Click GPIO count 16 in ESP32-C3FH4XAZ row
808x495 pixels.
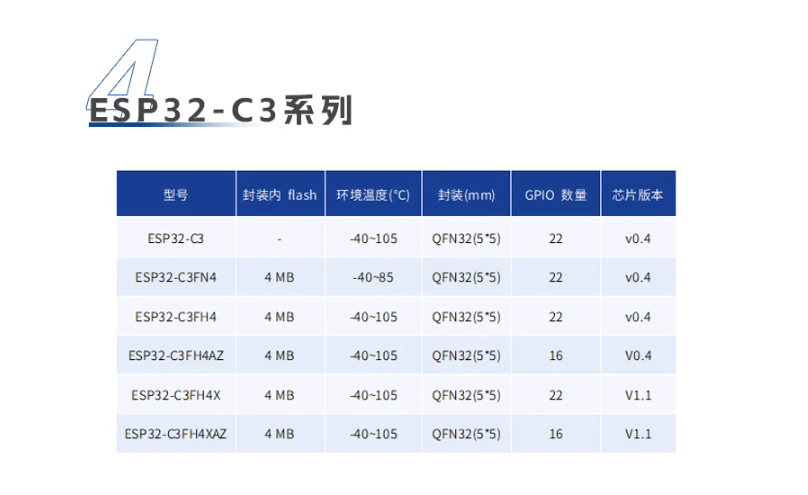[556, 434]
